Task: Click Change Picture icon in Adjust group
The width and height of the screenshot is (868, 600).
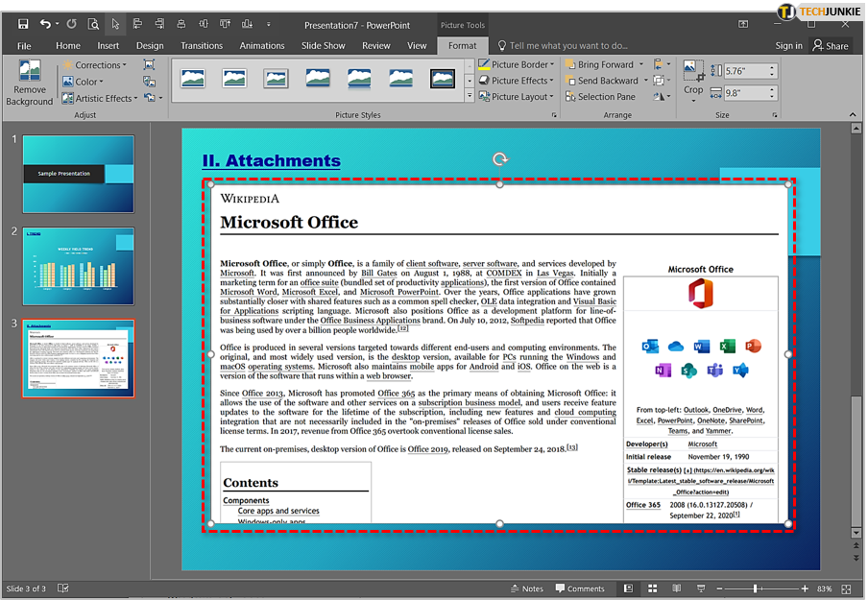Action: [149, 82]
